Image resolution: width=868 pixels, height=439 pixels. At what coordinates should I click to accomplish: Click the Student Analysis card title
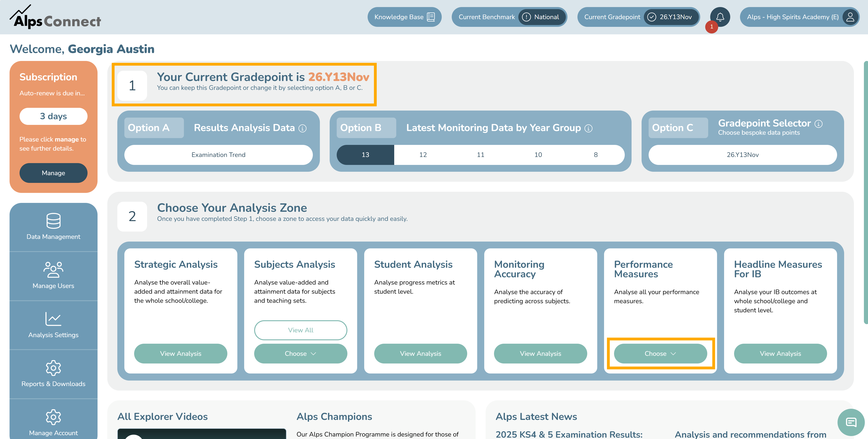413,264
